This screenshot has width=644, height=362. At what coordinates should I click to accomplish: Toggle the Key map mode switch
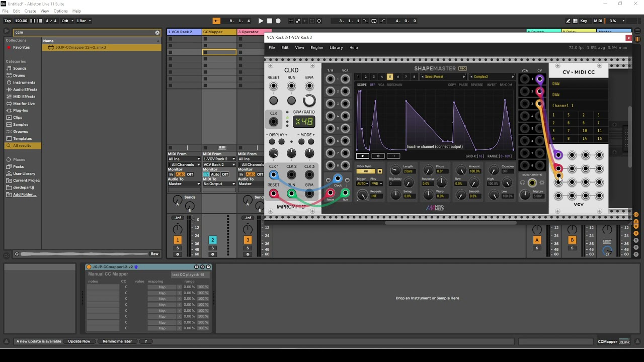click(584, 21)
